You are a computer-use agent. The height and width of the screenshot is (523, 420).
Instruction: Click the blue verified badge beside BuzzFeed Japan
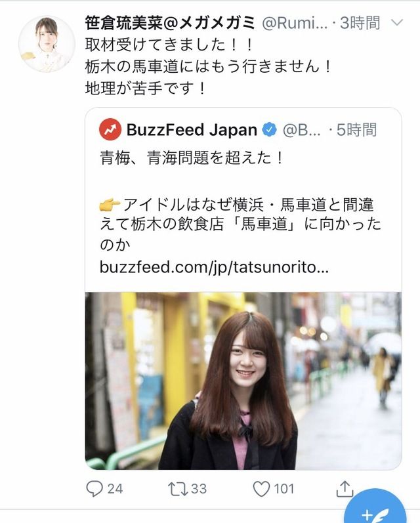pyautogui.click(x=270, y=130)
